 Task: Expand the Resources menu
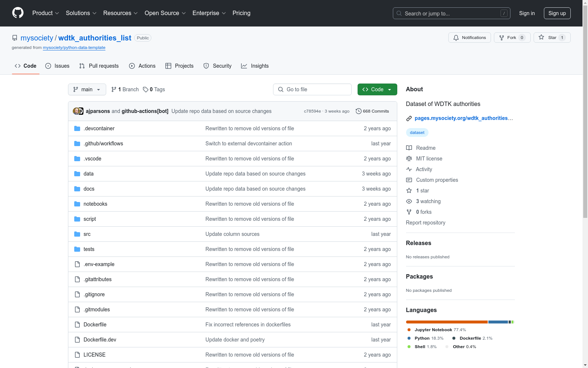[121, 13]
